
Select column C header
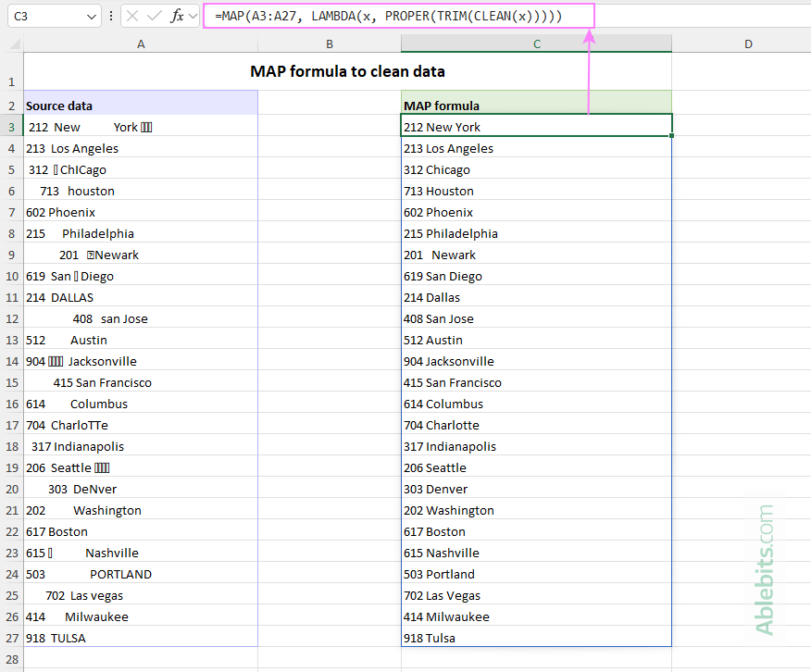(x=536, y=43)
